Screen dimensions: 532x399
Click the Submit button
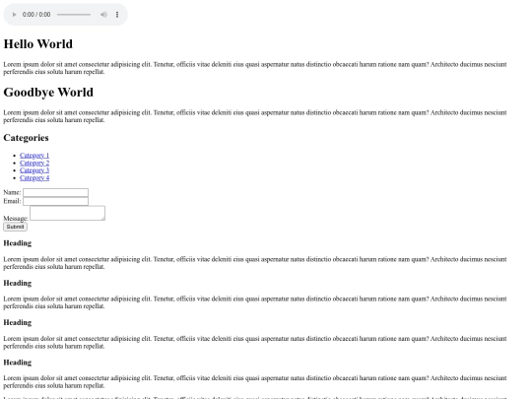(15, 227)
